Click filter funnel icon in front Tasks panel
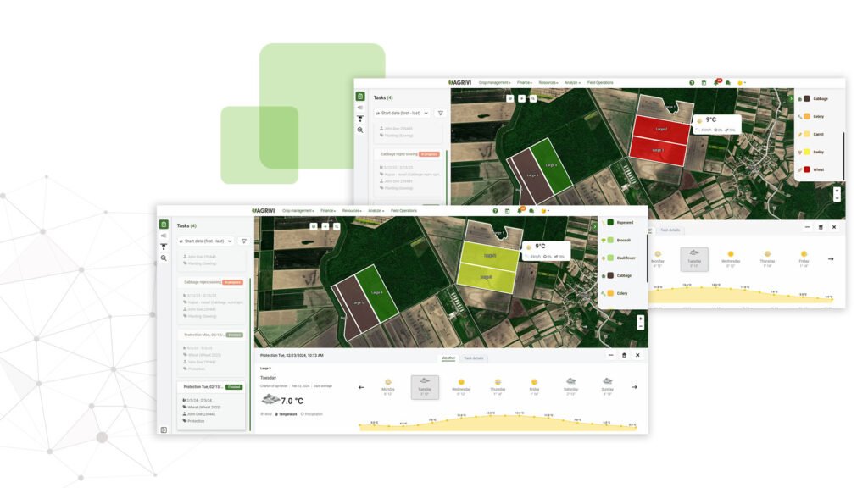Viewport: 868px width, 488px height. (x=243, y=241)
